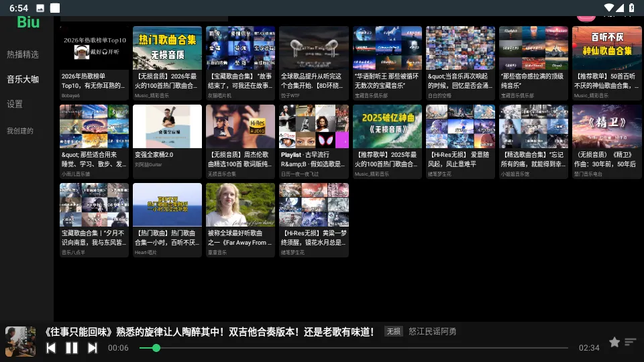Go to 我创建的 in the sidebar

click(20, 131)
